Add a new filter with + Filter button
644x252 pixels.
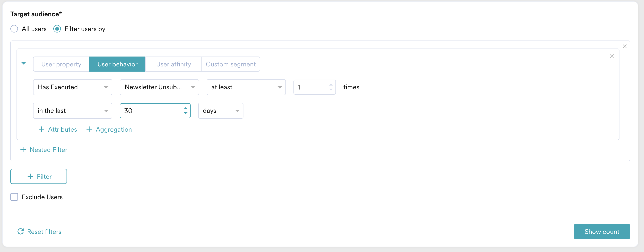pos(39,176)
